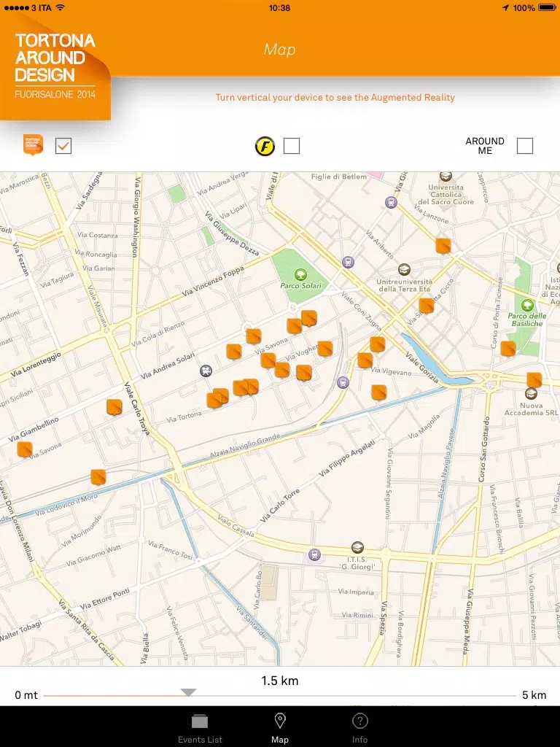Select the transit station icon on Viale Cassala

coord(314,554)
